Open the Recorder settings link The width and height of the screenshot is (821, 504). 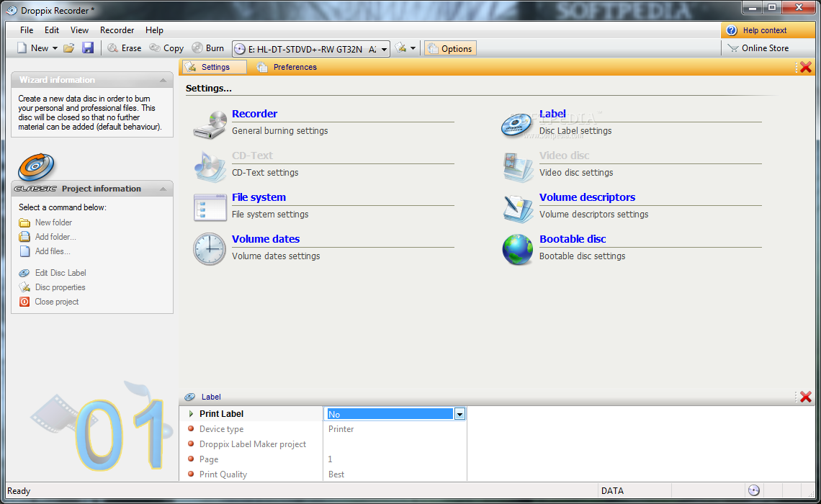click(254, 114)
